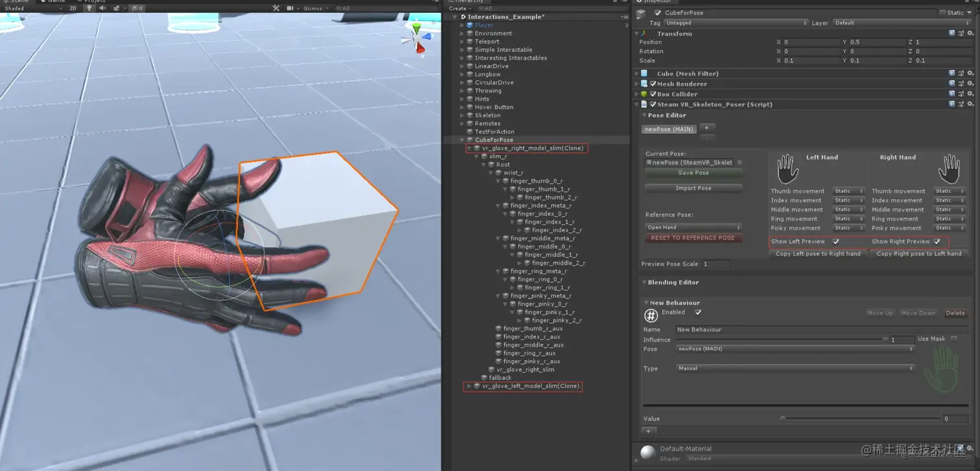Viewport: 980px width, 471px height.
Task: Collapse the Blending Editor section
Action: click(644, 282)
